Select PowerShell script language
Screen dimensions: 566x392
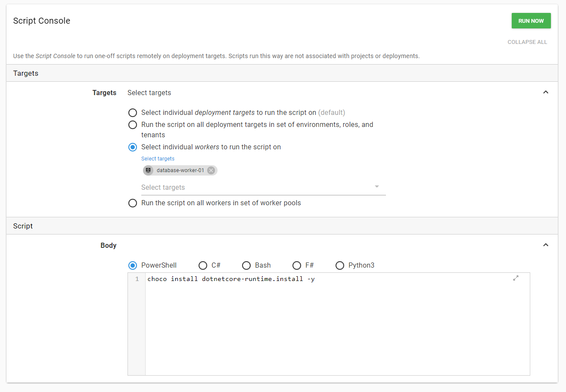pyautogui.click(x=133, y=265)
